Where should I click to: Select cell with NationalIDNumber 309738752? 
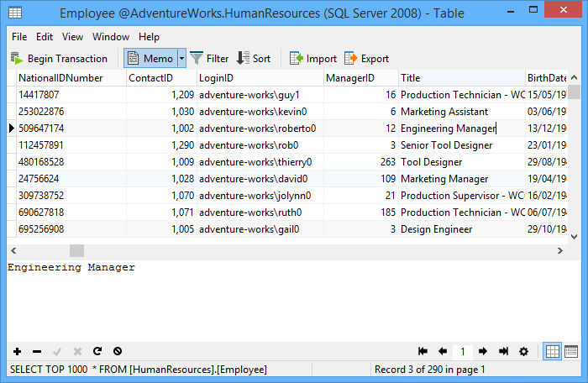click(71, 196)
